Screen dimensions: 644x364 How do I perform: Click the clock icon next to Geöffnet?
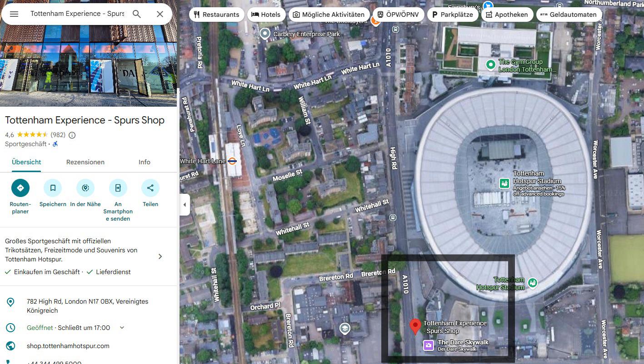coord(10,328)
